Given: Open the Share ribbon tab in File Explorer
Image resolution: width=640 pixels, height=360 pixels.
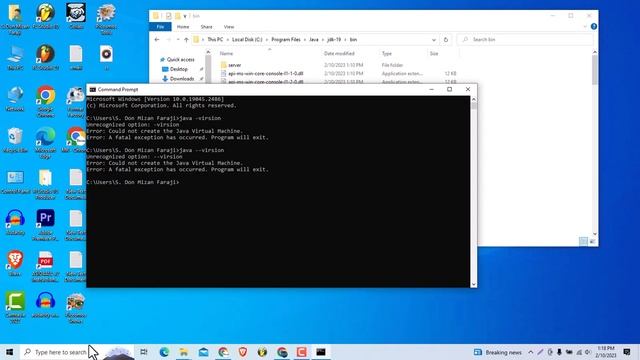Looking at the screenshot, I should (207, 27).
